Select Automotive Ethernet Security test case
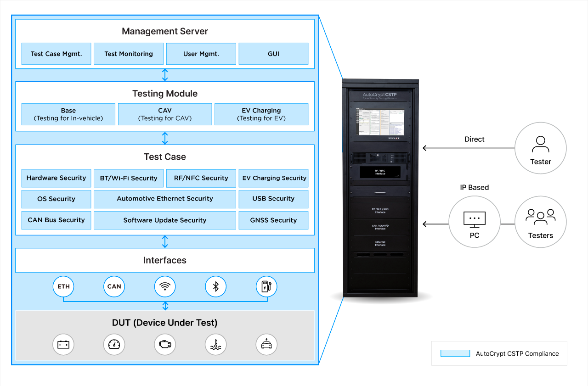The height and width of the screenshot is (386, 588). coord(165,199)
